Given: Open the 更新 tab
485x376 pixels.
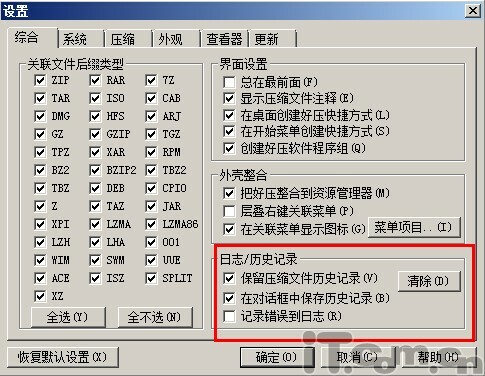Looking at the screenshot, I should 272,39.
